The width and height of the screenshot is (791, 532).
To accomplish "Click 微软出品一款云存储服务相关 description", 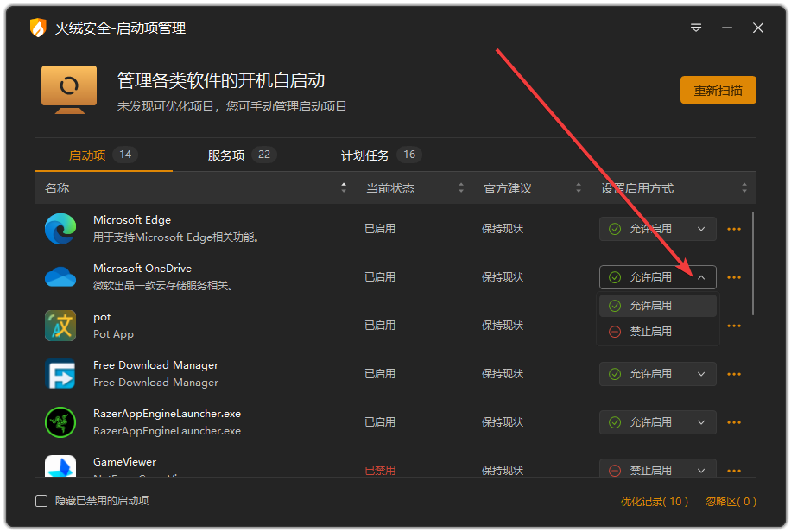I will [163, 286].
